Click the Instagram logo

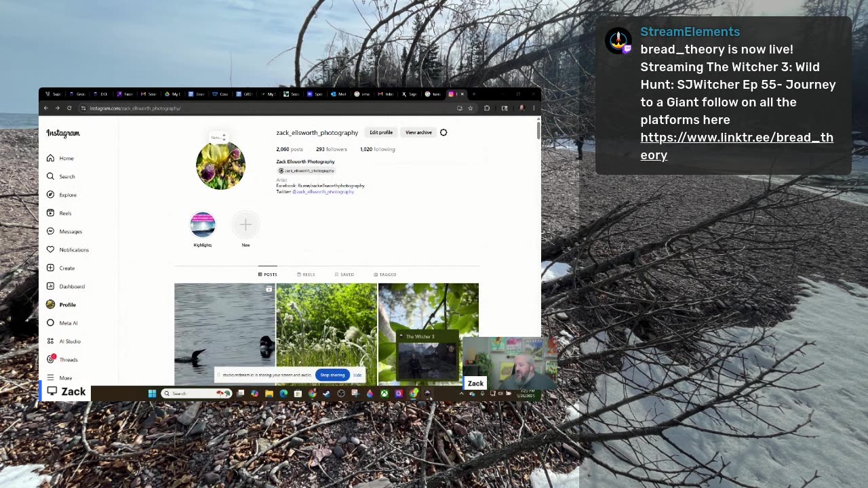pyautogui.click(x=63, y=134)
